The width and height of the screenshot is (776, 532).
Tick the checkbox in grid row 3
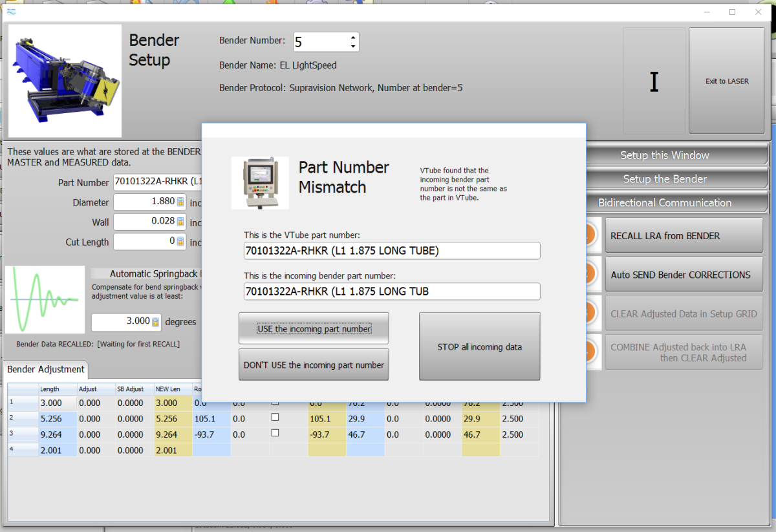coord(275,433)
